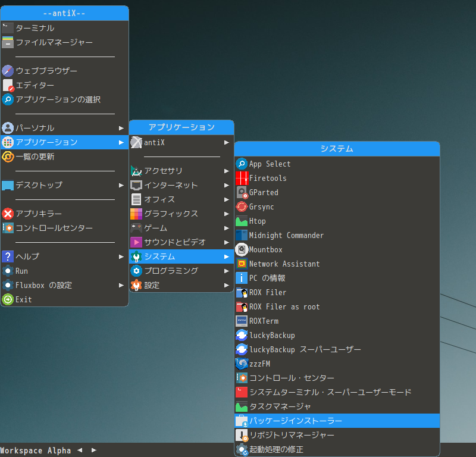Click the システム submenu title bar

tap(337, 149)
